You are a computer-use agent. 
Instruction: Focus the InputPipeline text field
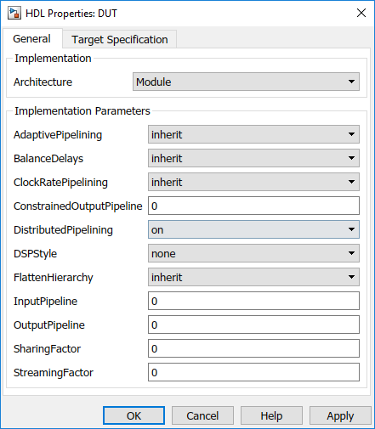254,301
